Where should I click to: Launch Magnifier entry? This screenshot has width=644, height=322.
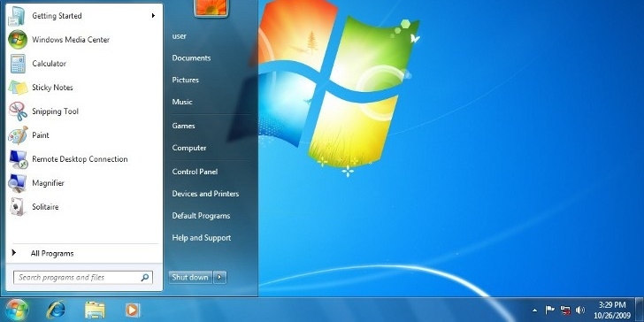pos(84,183)
